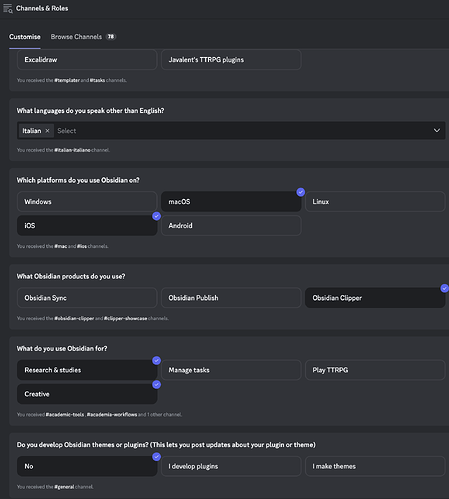449x499 pixels.
Task: Click the Channels & Roles browse icon
Action: 8,8
